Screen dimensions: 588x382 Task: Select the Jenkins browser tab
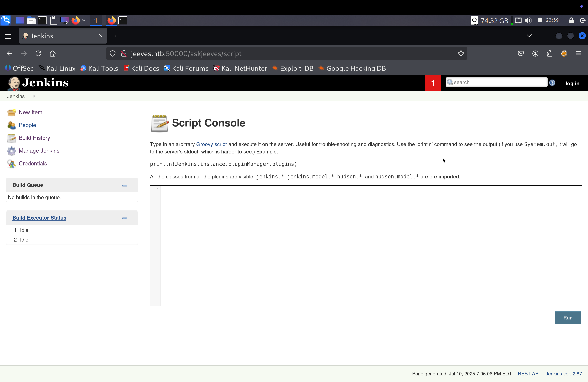[x=63, y=36]
